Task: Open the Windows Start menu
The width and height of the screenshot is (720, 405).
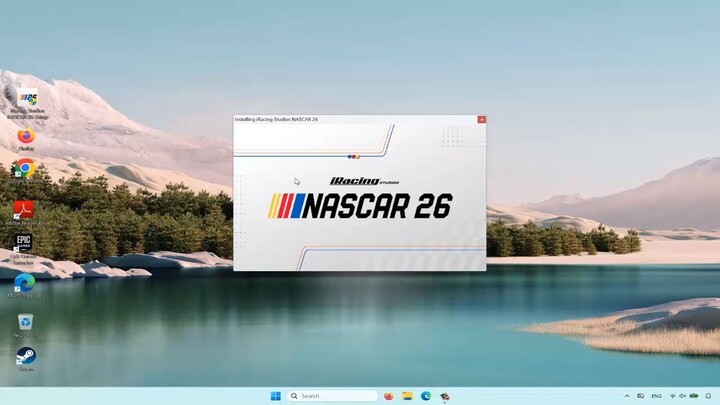Action: pos(276,396)
